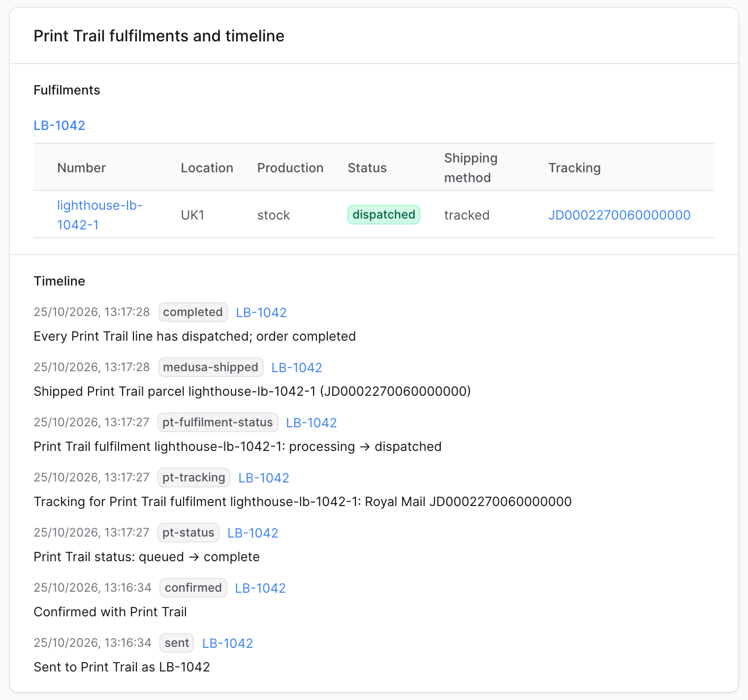Screen dimensions: 748x700
Task: Click the UK1 location cell
Action: [193, 215]
